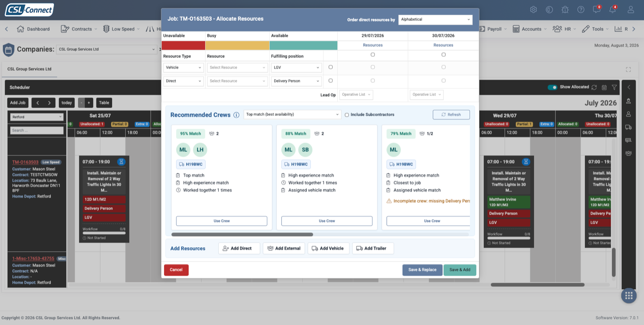Click the Add External button
Screen dimensions: 644x325
(284, 248)
